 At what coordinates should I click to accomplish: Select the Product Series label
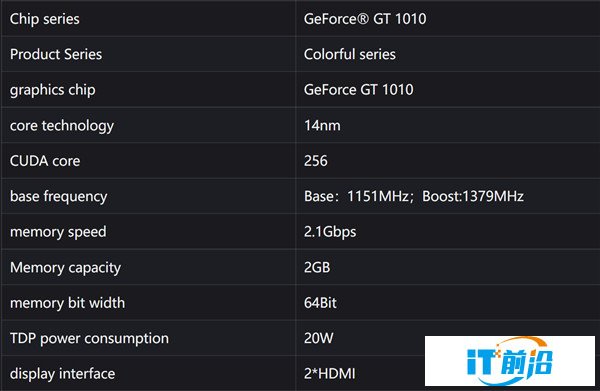56,54
